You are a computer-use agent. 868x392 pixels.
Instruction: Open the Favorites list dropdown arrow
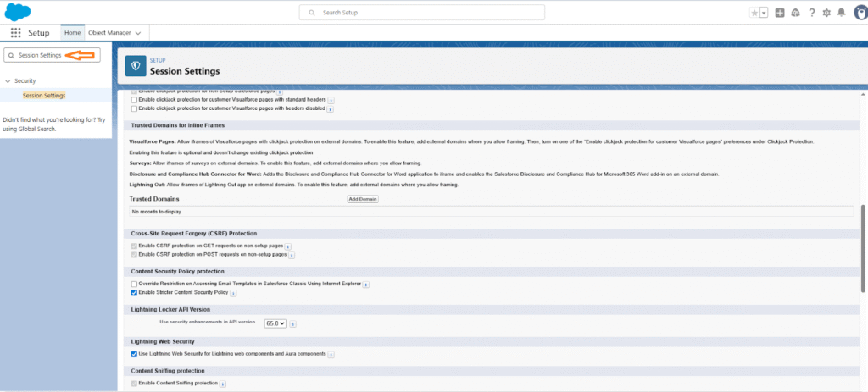pyautogui.click(x=764, y=13)
